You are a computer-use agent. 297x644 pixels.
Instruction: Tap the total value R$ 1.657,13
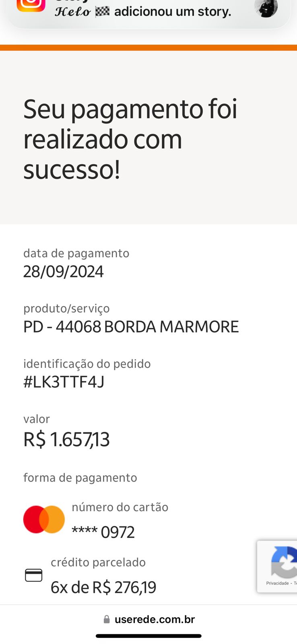pos(66,439)
